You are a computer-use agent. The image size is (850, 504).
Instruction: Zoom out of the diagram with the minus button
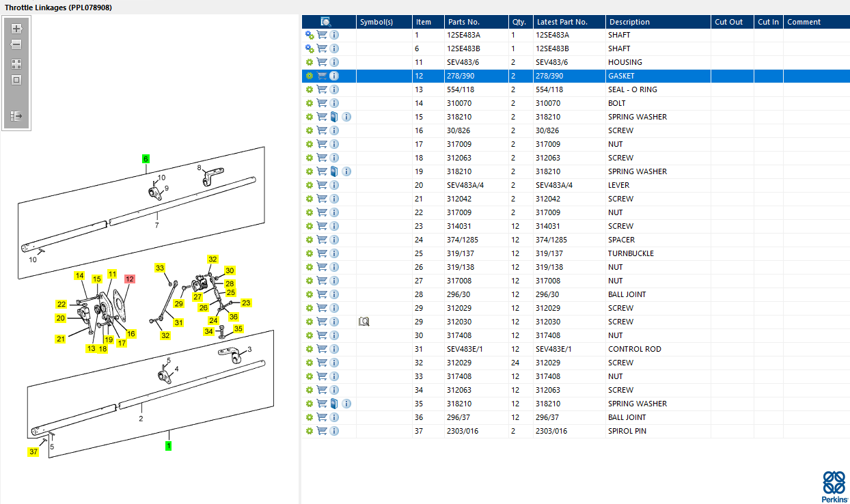coord(16,44)
